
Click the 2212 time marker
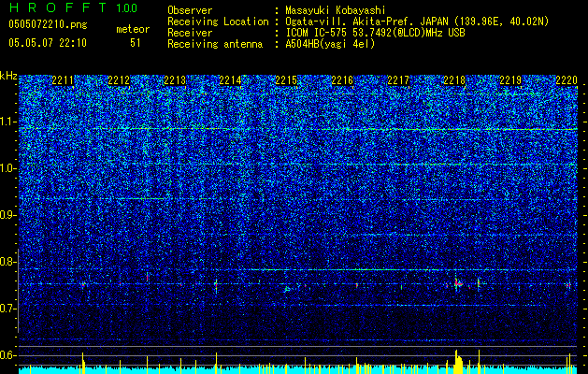[x=119, y=80]
